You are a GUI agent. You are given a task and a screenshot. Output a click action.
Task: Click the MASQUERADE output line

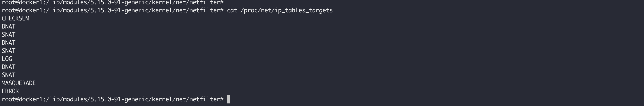click(19, 83)
